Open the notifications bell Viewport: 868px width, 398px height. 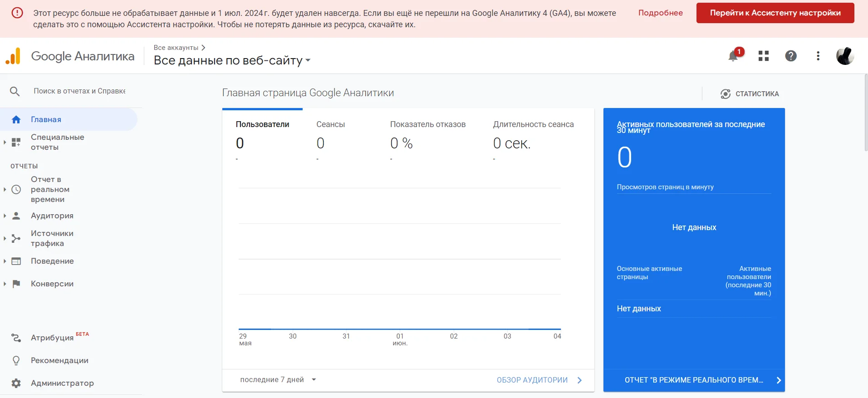(x=733, y=56)
